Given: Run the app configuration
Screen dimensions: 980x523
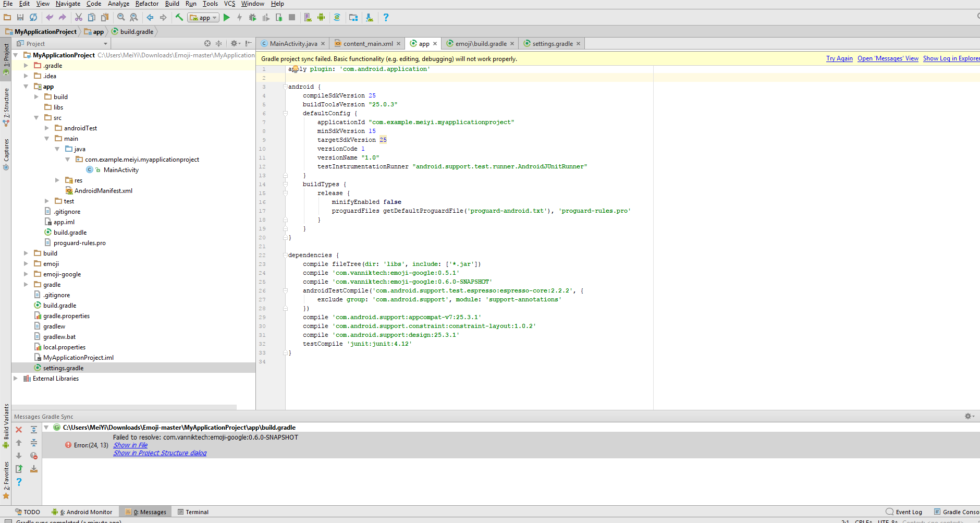Looking at the screenshot, I should 226,17.
